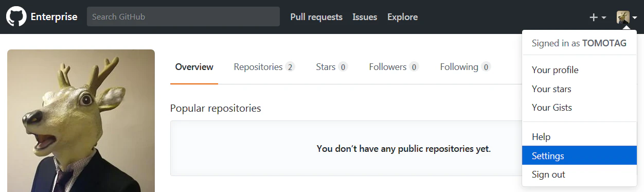Select Help in the user menu
This screenshot has height=192, width=644.
(579, 137)
